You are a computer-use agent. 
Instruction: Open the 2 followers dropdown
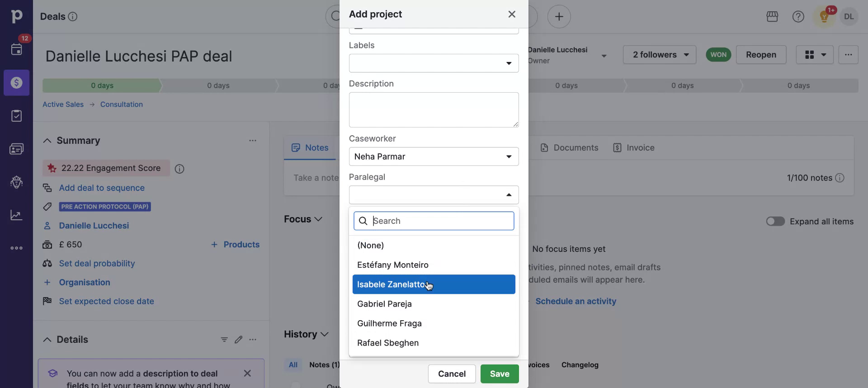click(x=660, y=55)
